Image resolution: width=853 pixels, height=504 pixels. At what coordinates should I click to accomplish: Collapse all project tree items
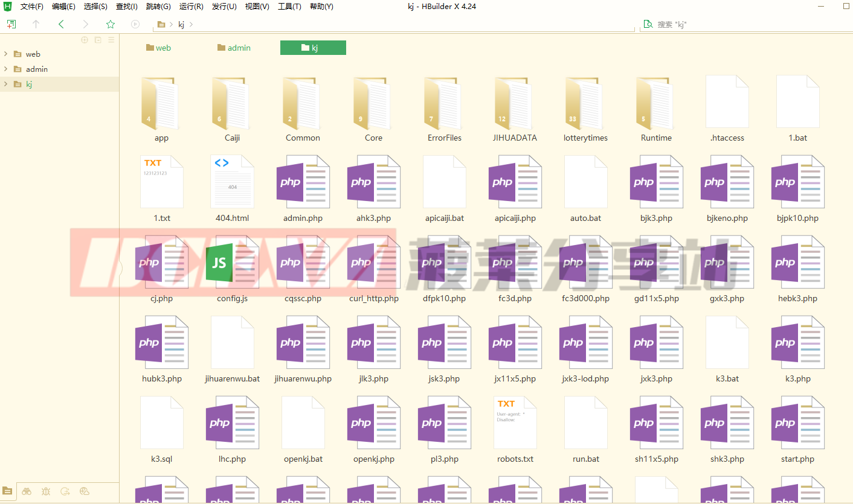pos(98,40)
